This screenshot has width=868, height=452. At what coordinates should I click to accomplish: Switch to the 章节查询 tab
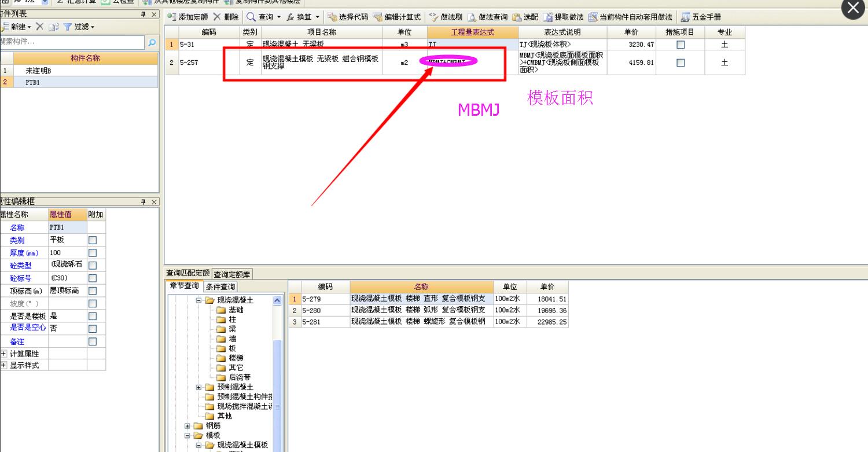pyautogui.click(x=184, y=286)
